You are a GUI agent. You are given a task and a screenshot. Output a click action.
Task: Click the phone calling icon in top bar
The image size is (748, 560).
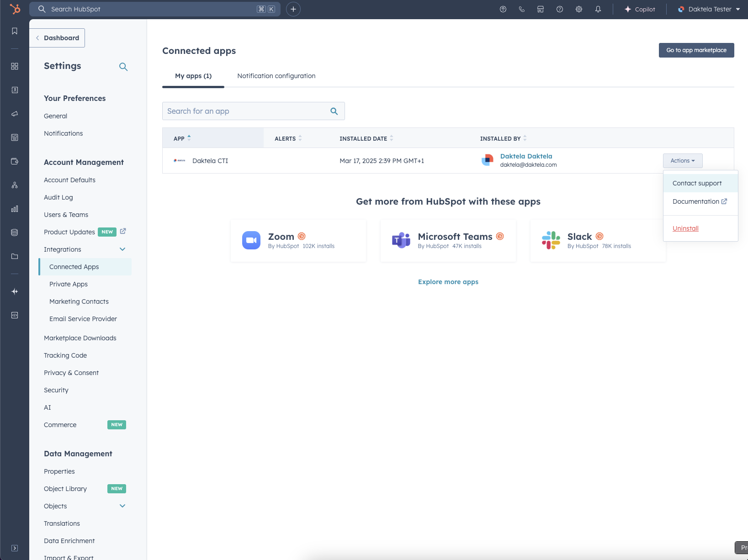(521, 9)
